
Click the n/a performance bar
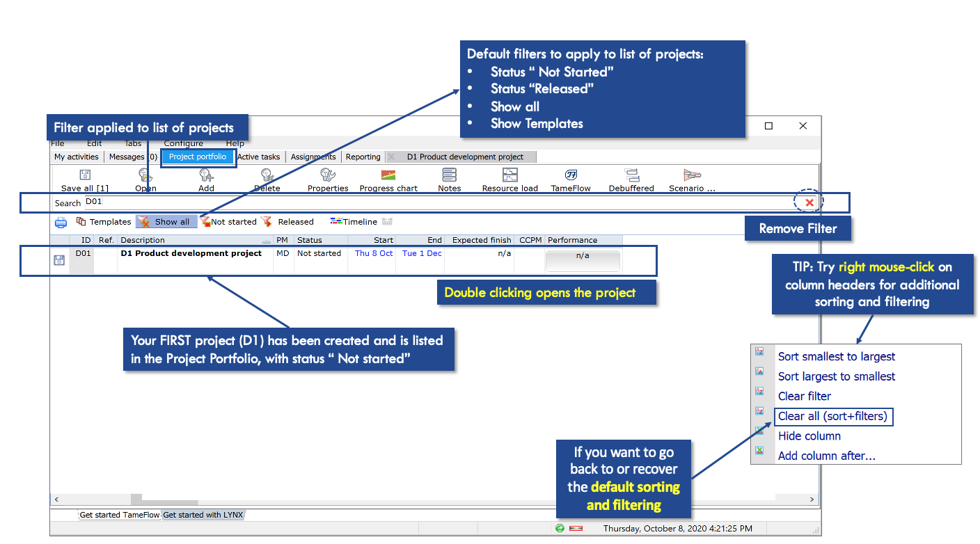click(583, 260)
